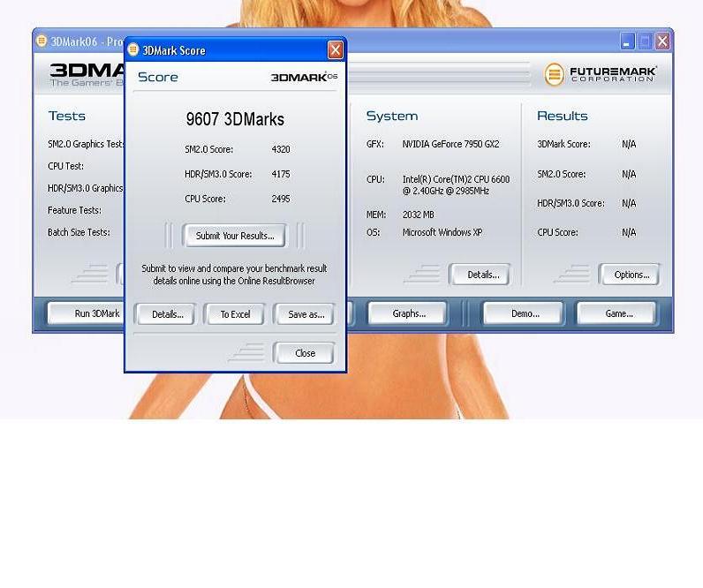Image resolution: width=703 pixels, height=588 pixels.
Task: Click Save as in score dialog
Action: (306, 314)
